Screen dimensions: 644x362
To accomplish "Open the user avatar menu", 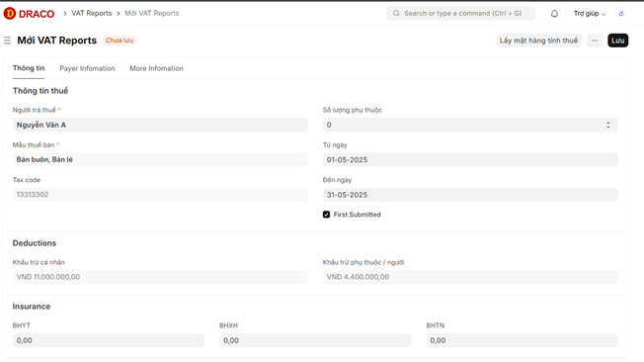I will tap(620, 14).
